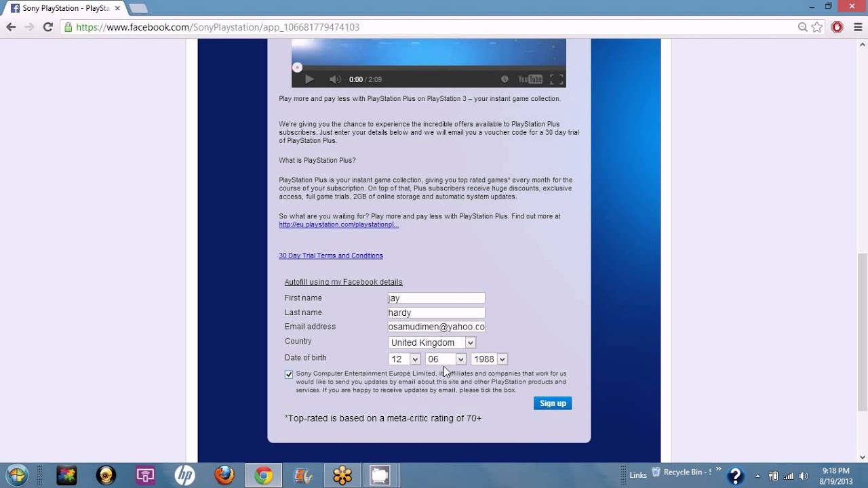Launch Firefox from the taskbar
Viewport: 868px width, 488px height.
click(x=224, y=476)
